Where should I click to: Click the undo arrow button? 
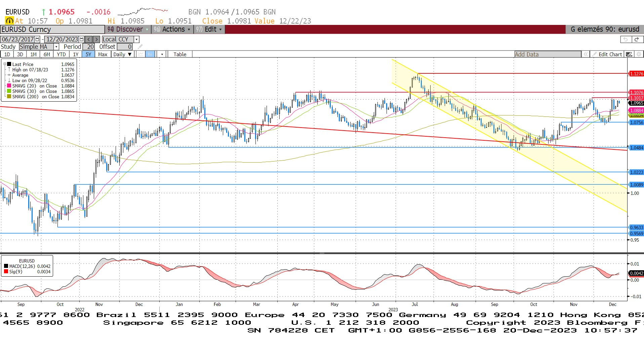pyautogui.click(x=626, y=39)
